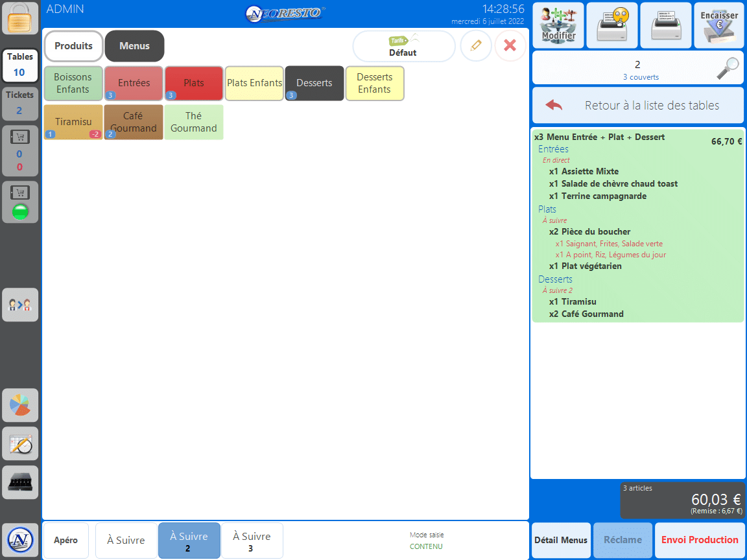The image size is (747, 560).
Task: Open the magnifier search on table summary
Action: coord(728,67)
